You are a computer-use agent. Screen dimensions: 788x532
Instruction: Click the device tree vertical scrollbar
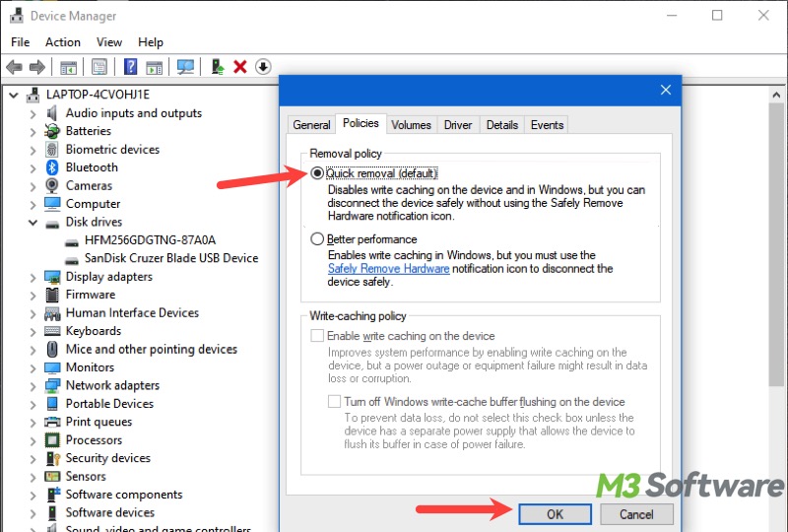coord(776,245)
